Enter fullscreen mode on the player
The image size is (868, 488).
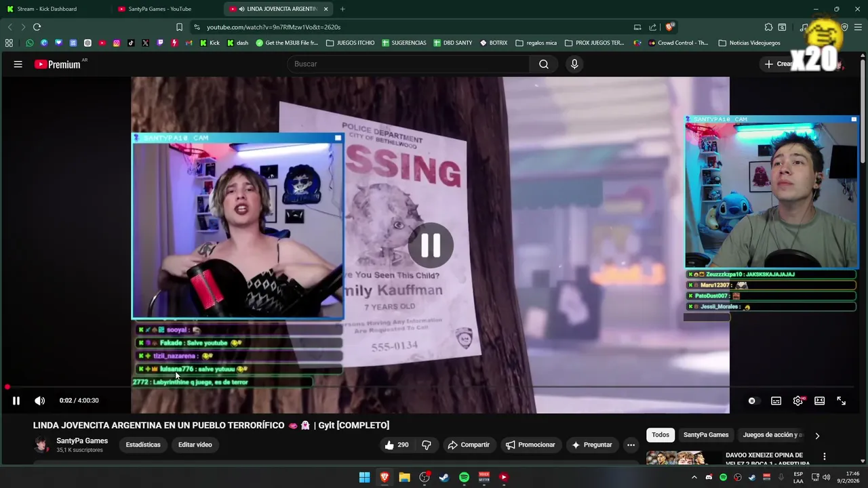pyautogui.click(x=842, y=401)
